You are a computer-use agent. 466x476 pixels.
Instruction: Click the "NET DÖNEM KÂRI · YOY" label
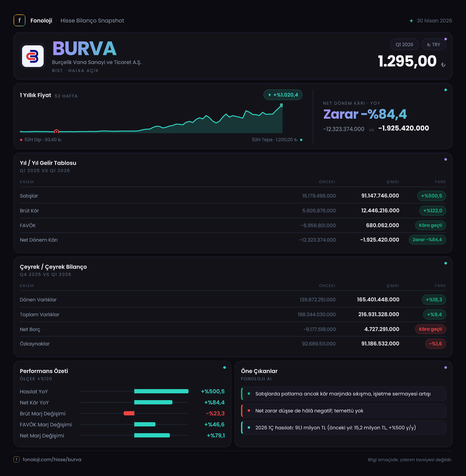tap(351, 103)
